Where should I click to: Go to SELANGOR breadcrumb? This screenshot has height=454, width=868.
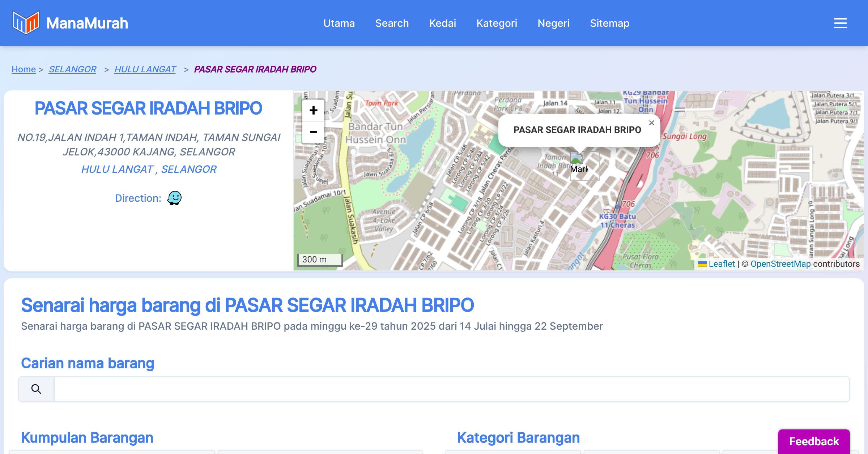point(72,69)
